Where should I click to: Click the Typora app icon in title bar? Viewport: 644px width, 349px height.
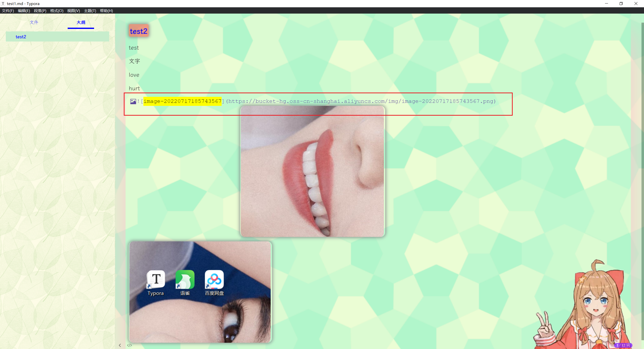(3, 4)
